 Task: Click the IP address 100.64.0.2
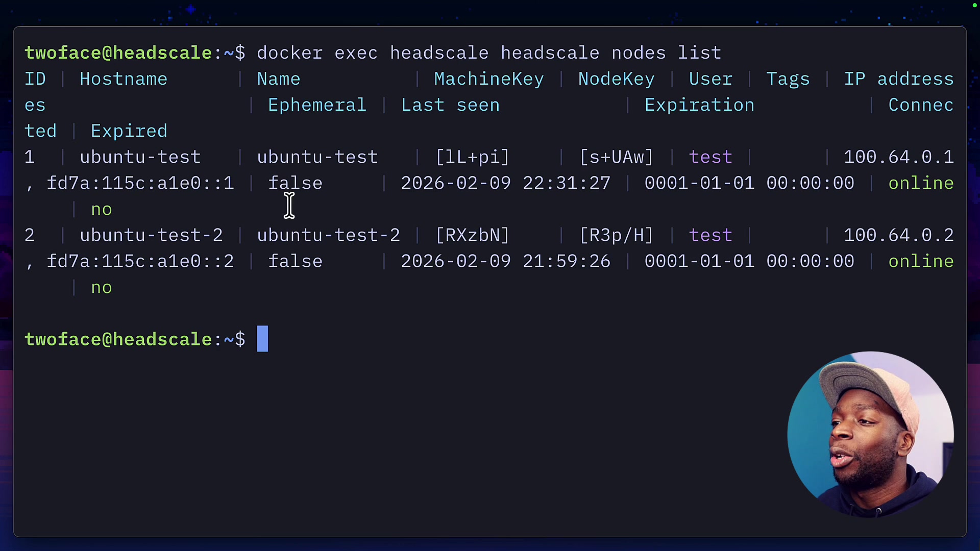click(898, 235)
